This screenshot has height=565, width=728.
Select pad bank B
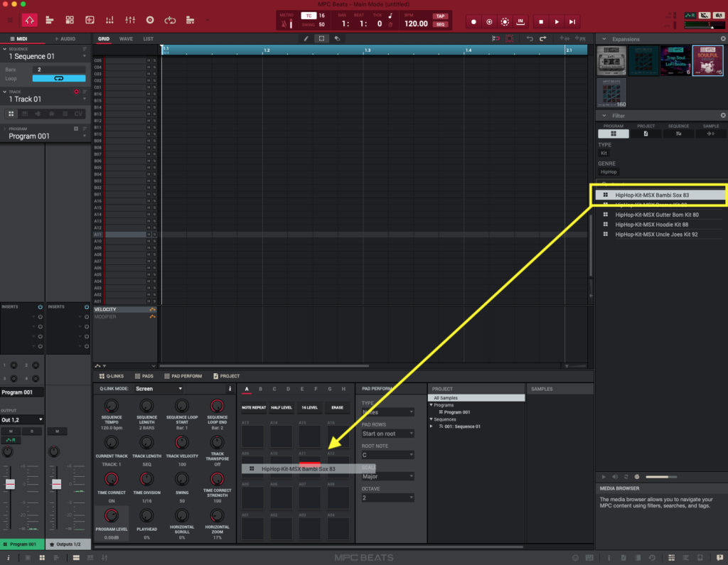pyautogui.click(x=260, y=389)
